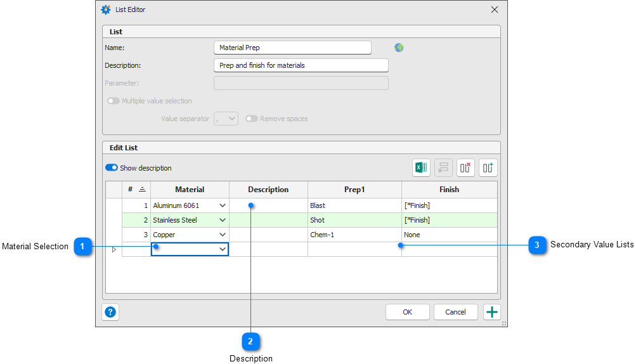This screenshot has width=636, height=364.
Task: Toggle the Remove spaces switch
Action: click(252, 119)
